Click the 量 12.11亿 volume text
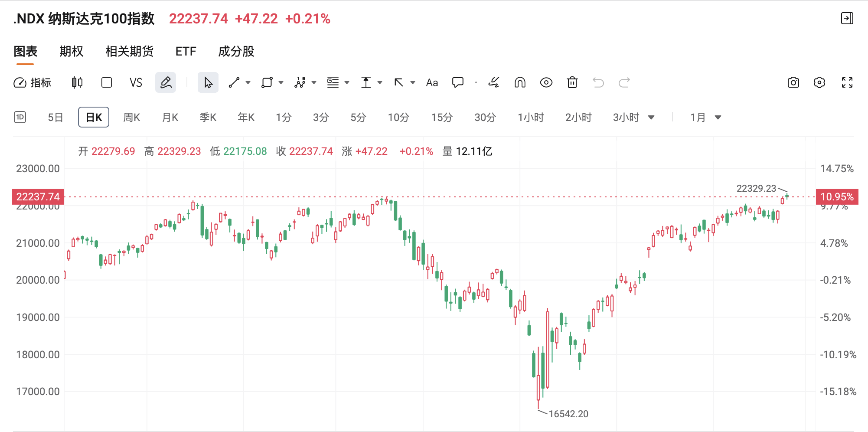Screen dimensions: 868x432 coord(467,151)
